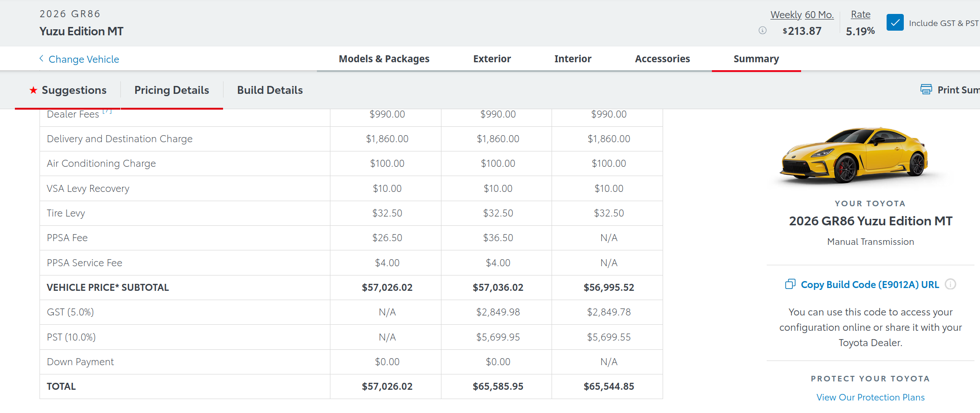Click the info icon after Build Code URL

[x=951, y=284]
